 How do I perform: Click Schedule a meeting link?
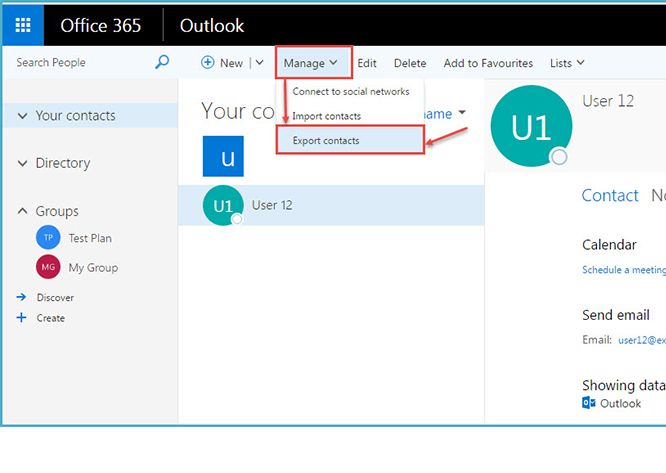[624, 270]
